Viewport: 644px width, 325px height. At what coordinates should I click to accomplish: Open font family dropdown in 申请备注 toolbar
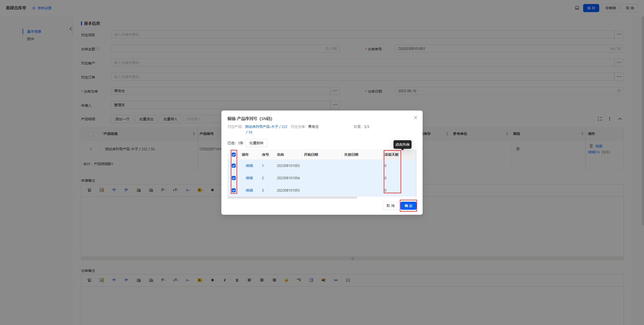coord(163,190)
